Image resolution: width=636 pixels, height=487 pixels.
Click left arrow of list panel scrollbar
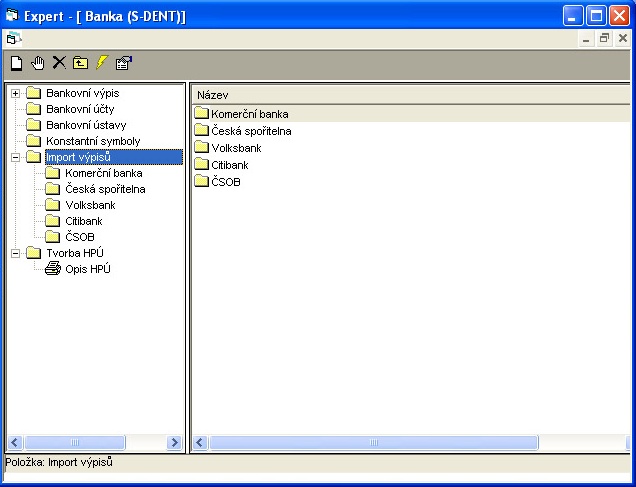click(x=200, y=442)
